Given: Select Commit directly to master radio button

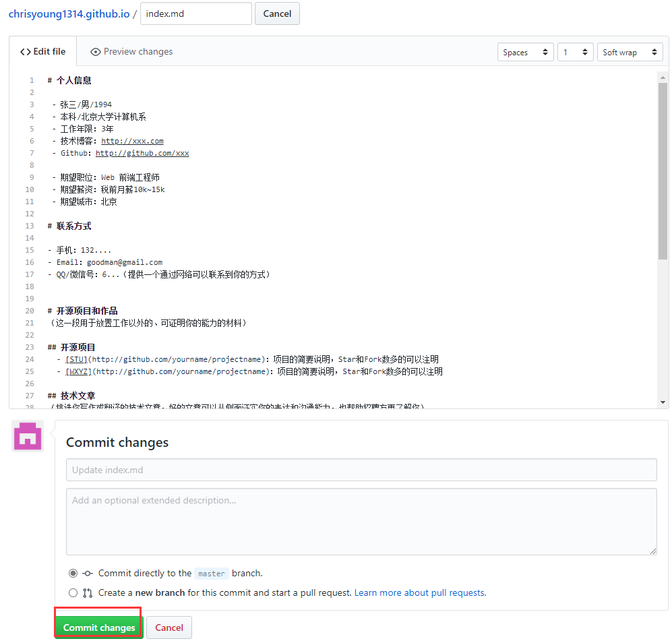Looking at the screenshot, I should pos(73,573).
